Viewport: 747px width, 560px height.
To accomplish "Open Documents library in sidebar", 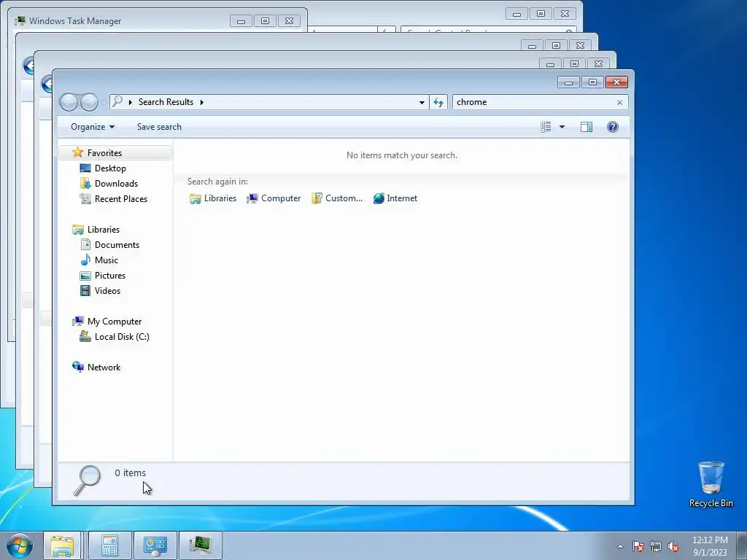I will tap(117, 245).
